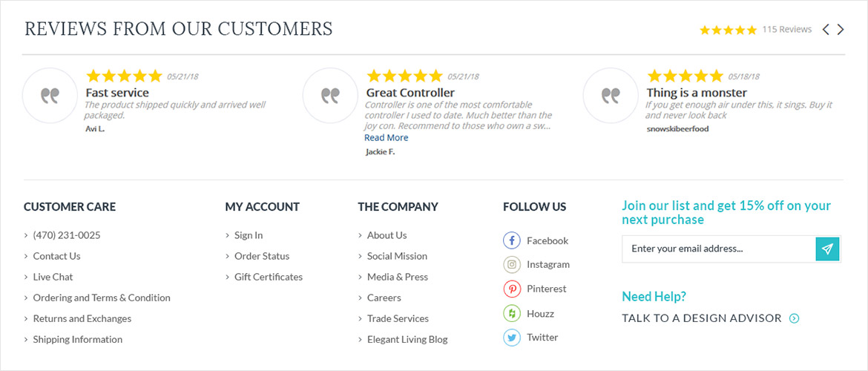This screenshot has width=868, height=371.
Task: Open the green Houzz icon
Action: click(x=512, y=313)
